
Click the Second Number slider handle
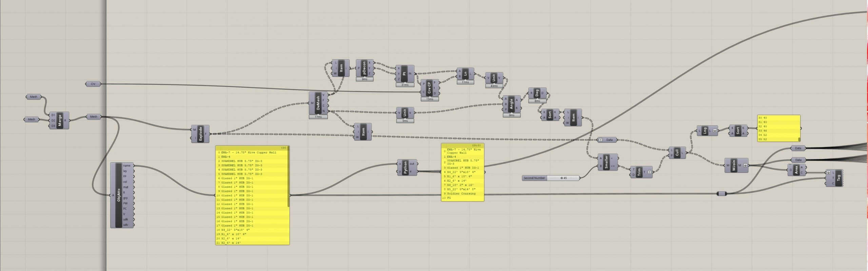(x=562, y=178)
